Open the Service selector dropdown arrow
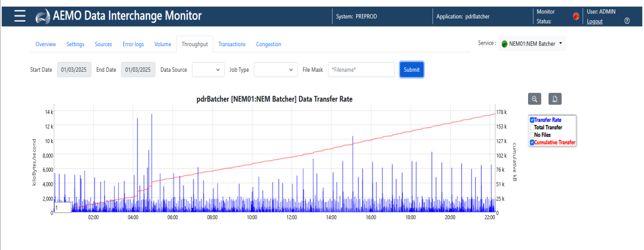Image resolution: width=644 pixels, height=250 pixels. [560, 43]
